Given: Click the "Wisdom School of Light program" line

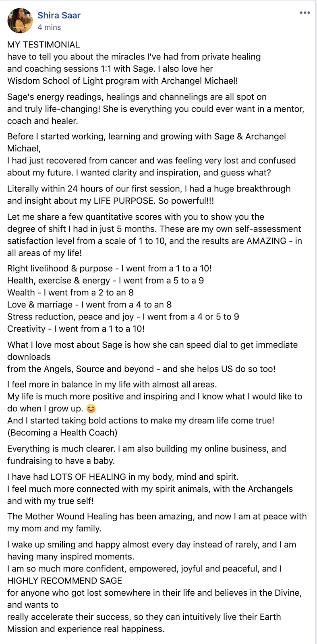Looking at the screenshot, I should 122,81.
